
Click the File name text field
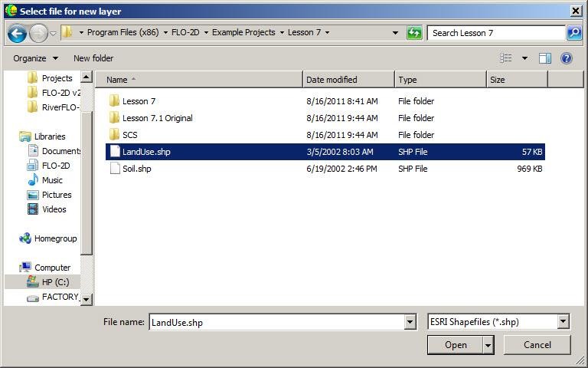276,323
